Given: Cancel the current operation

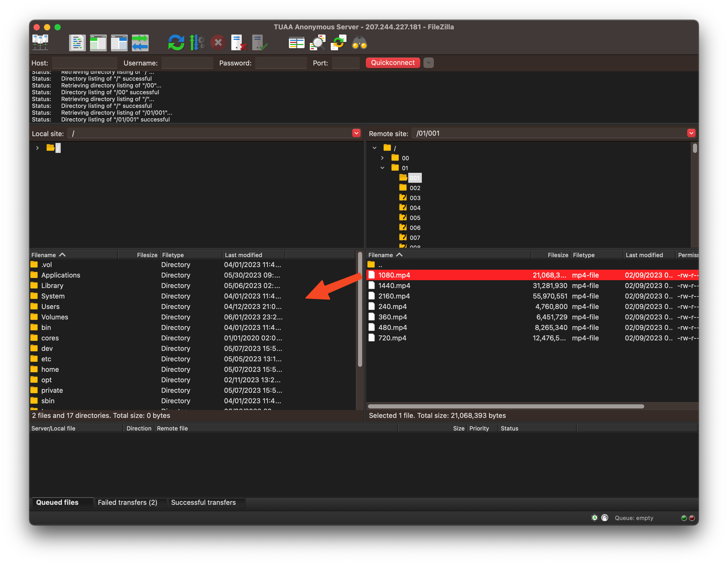Looking at the screenshot, I should coord(218,42).
